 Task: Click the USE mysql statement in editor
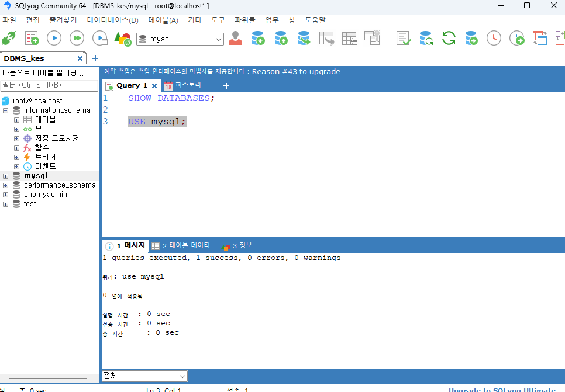157,122
